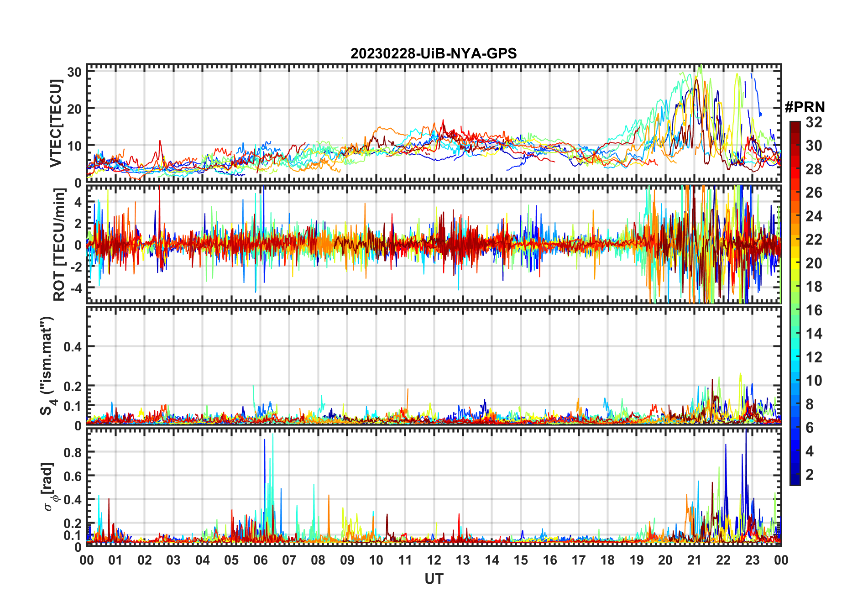
Task: Click sigma-phi y-axis tick label "0.8"
Action: tap(73, 452)
